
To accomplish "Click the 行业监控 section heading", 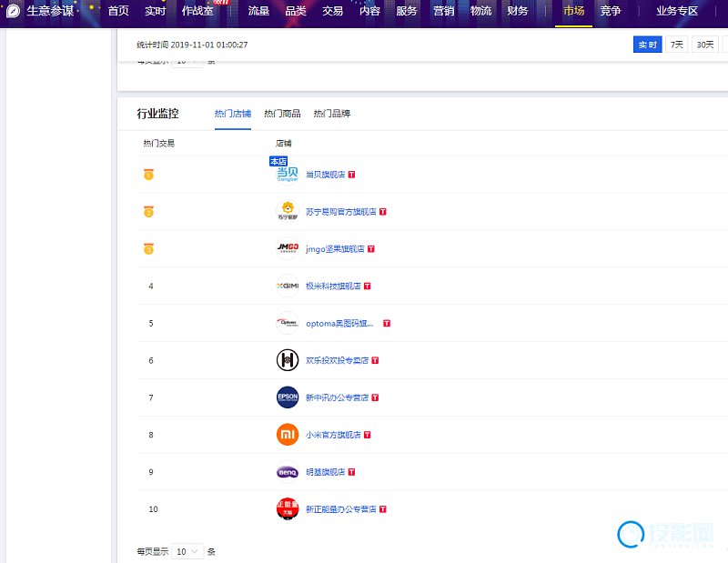I will tap(157, 114).
